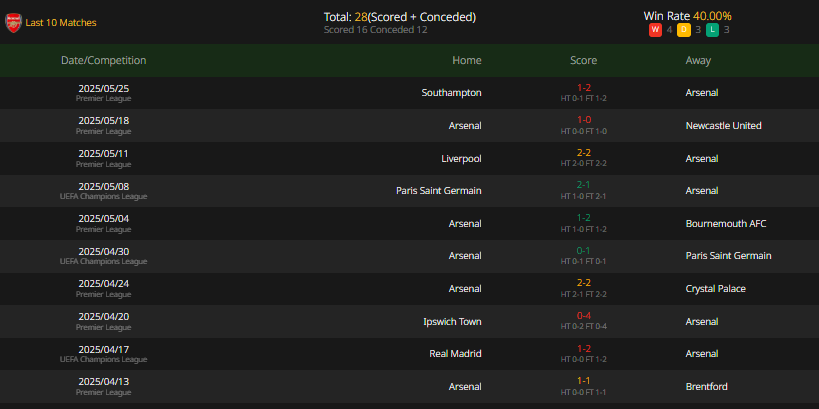
Task: Click the Liverpool team name
Action: (461, 159)
